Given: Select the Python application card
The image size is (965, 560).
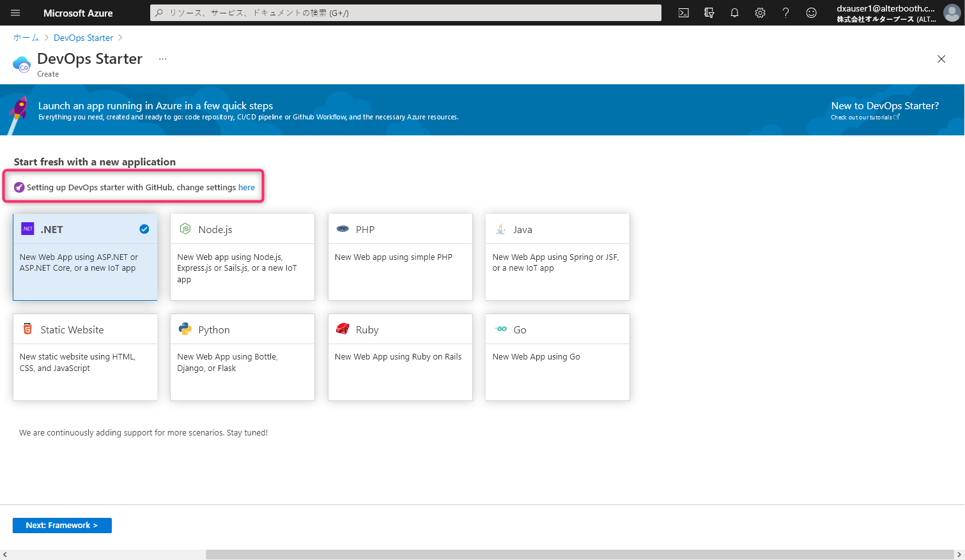Looking at the screenshot, I should pos(242,357).
